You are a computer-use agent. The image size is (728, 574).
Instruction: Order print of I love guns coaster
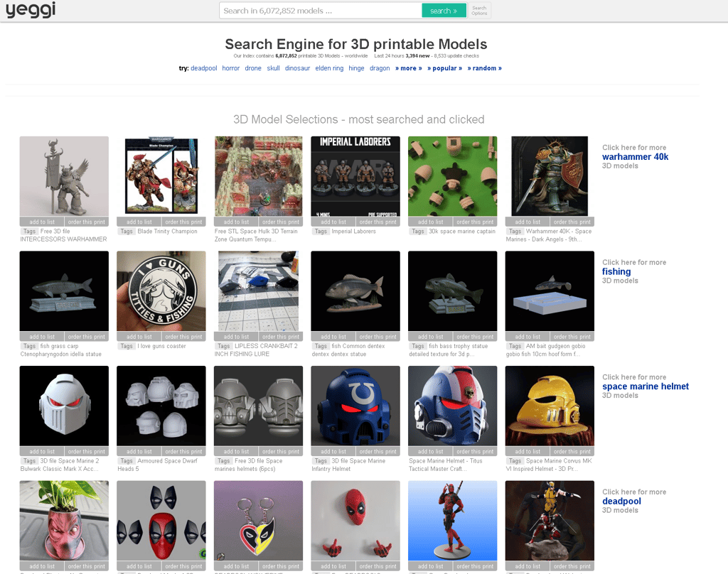click(x=183, y=337)
